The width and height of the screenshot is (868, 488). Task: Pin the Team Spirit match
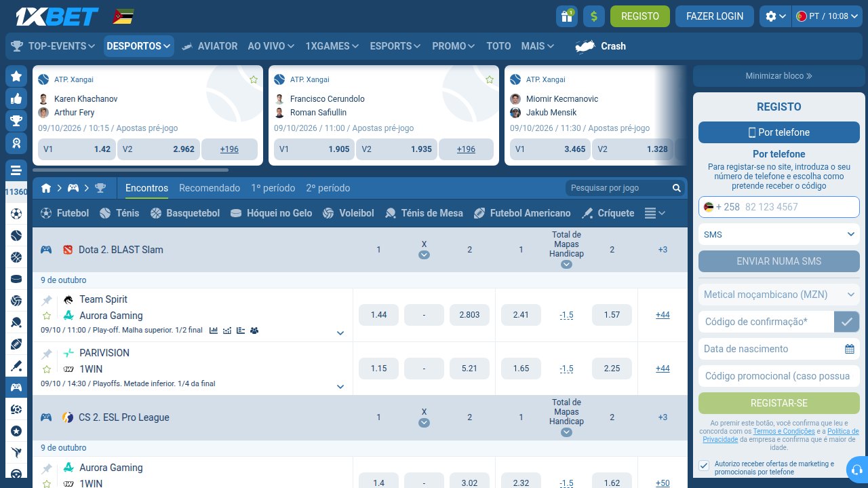coord(47,300)
